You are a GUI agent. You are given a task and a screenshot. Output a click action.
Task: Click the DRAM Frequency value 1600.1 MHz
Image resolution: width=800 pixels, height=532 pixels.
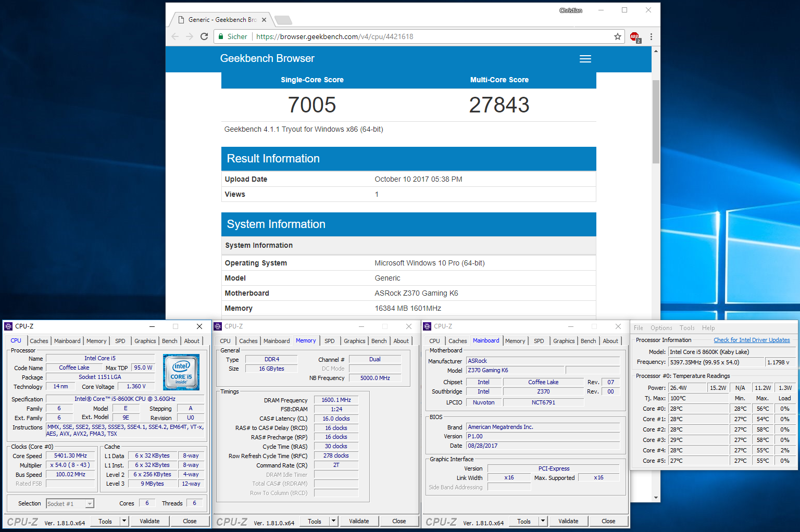click(336, 400)
